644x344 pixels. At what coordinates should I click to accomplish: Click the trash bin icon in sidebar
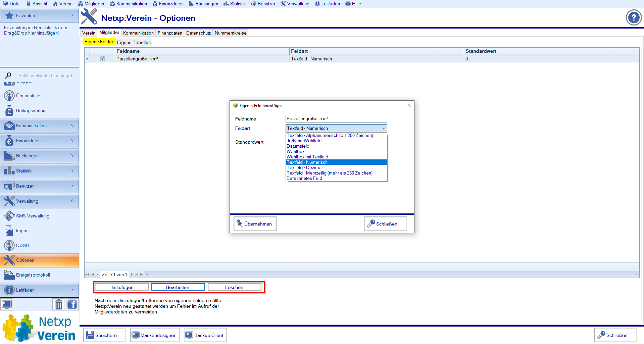pos(59,304)
